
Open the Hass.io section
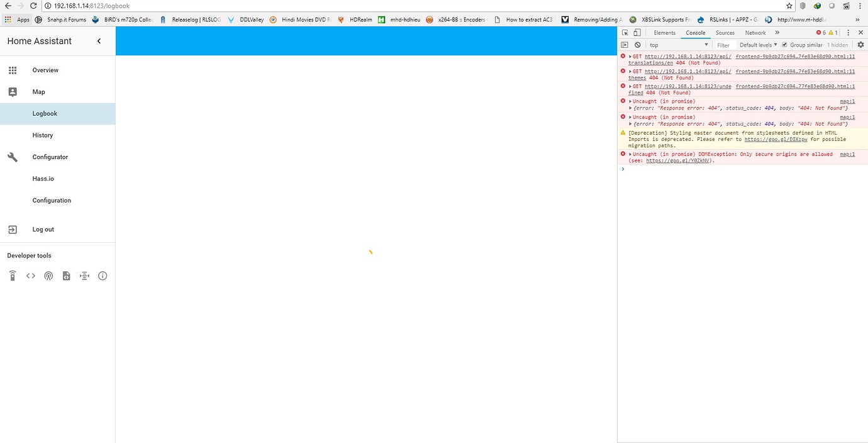(43, 178)
